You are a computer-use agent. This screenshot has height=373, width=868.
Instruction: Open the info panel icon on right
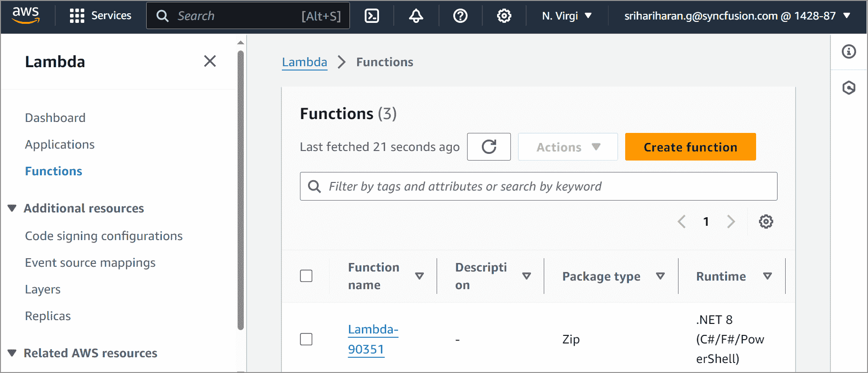[x=849, y=51]
